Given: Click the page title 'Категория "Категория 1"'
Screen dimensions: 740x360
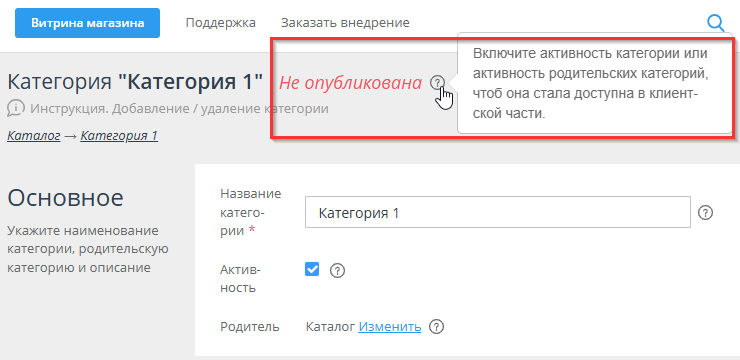Looking at the screenshot, I should tap(135, 83).
